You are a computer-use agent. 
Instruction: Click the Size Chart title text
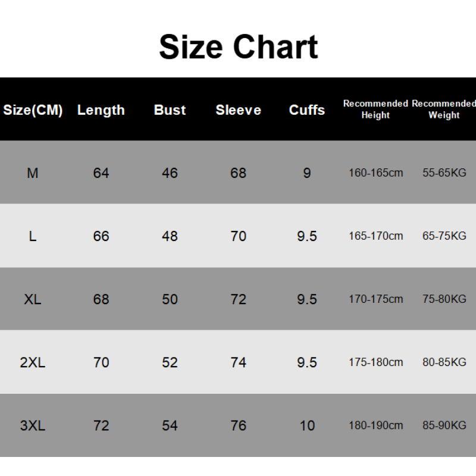[x=238, y=47]
